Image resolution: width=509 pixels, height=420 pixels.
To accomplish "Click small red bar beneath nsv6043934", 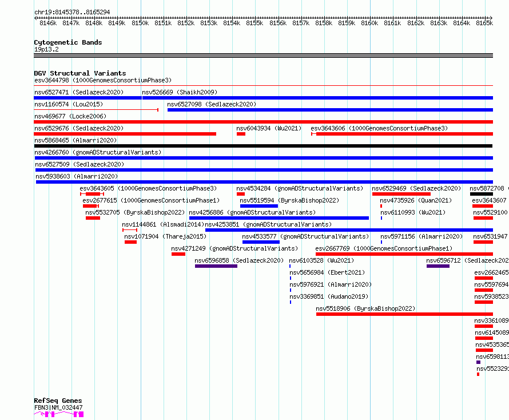I will point(241,134).
